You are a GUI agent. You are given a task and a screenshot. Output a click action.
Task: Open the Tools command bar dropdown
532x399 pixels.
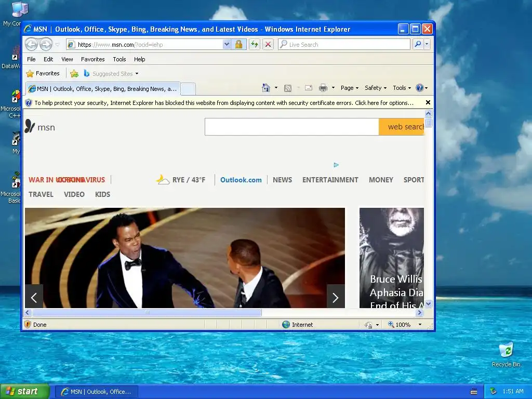tap(402, 88)
